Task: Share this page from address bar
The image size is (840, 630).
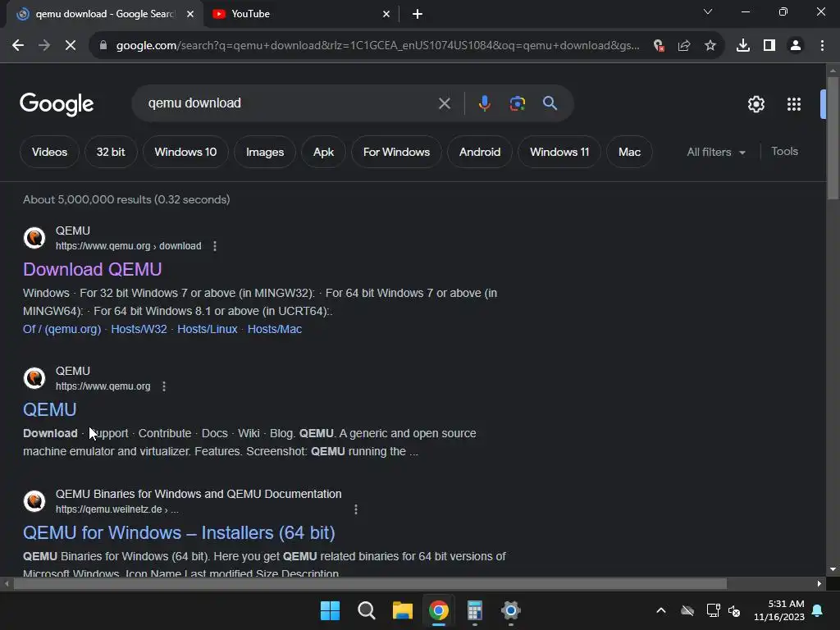Action: (684, 46)
